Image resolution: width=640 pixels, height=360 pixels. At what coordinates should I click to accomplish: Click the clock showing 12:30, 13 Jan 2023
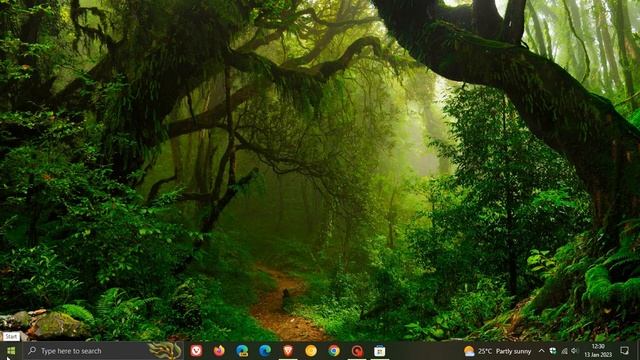(598, 351)
